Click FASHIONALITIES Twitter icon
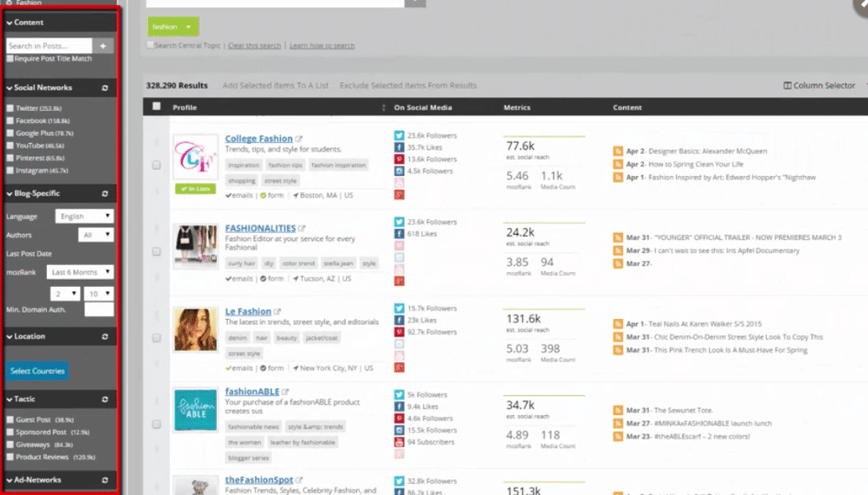868x495 pixels. tap(399, 222)
